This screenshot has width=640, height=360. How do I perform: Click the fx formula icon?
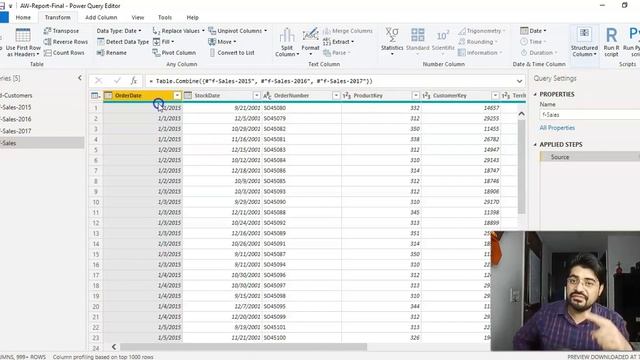[x=133, y=81]
